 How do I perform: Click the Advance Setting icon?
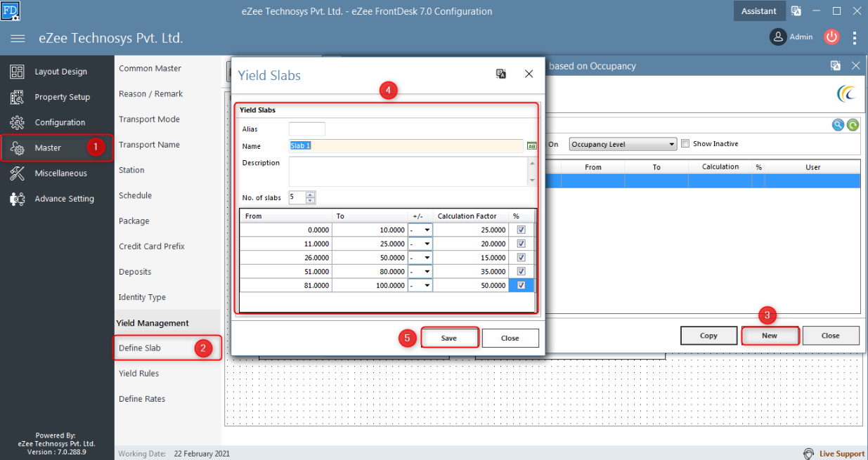point(18,199)
